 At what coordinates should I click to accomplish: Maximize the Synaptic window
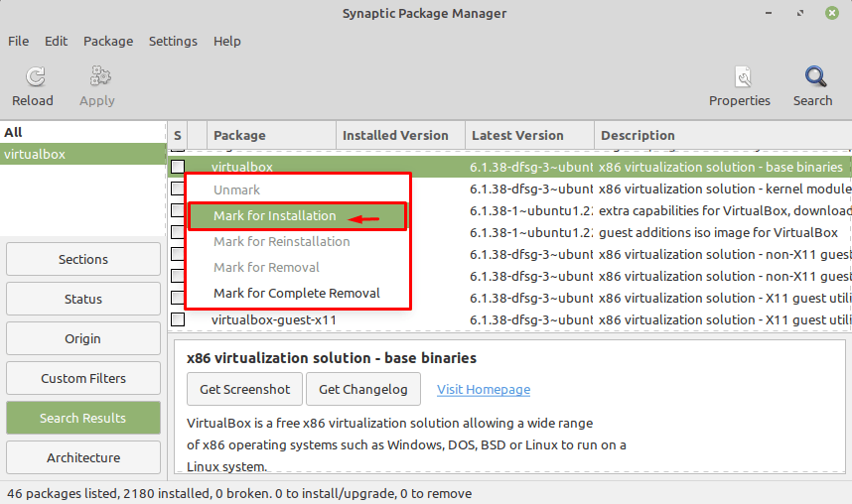coord(800,13)
